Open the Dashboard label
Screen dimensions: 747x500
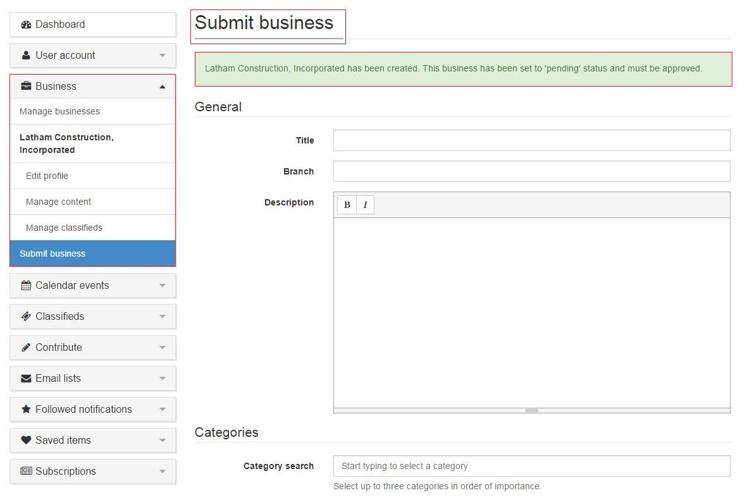coord(60,24)
